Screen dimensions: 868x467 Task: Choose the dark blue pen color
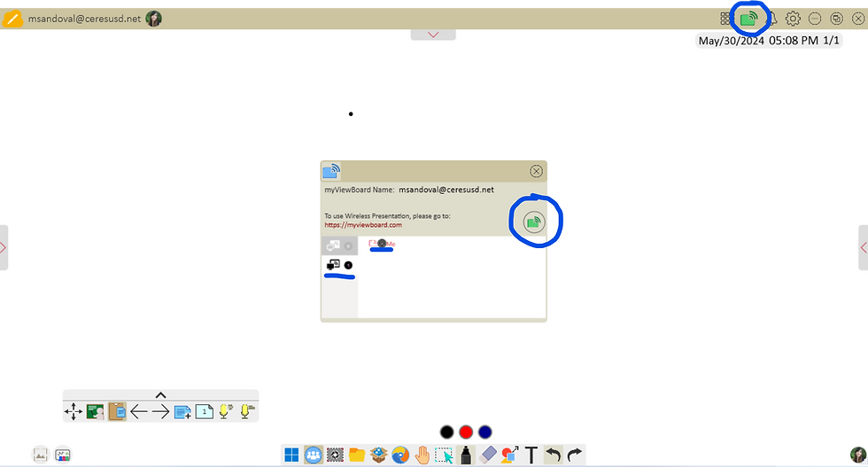point(485,432)
